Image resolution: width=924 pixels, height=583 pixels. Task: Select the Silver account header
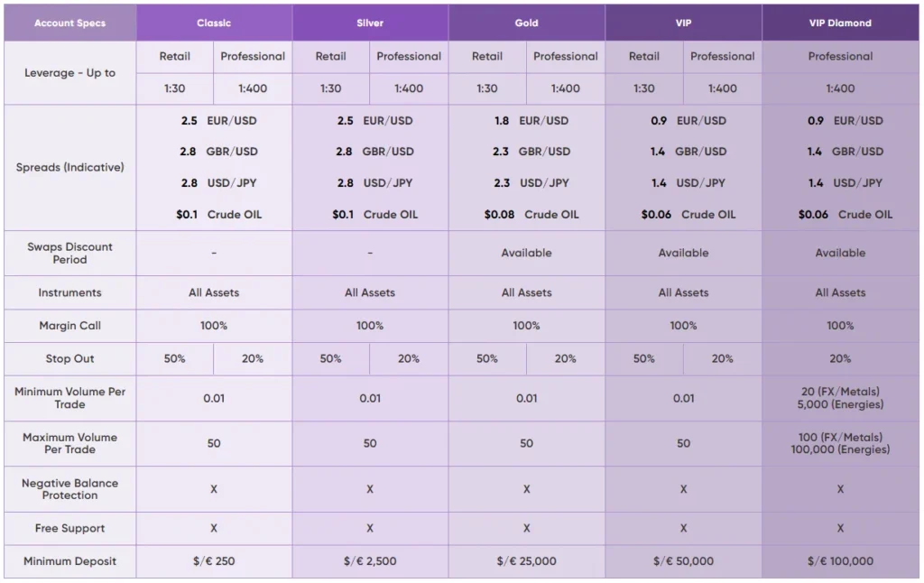(370, 23)
